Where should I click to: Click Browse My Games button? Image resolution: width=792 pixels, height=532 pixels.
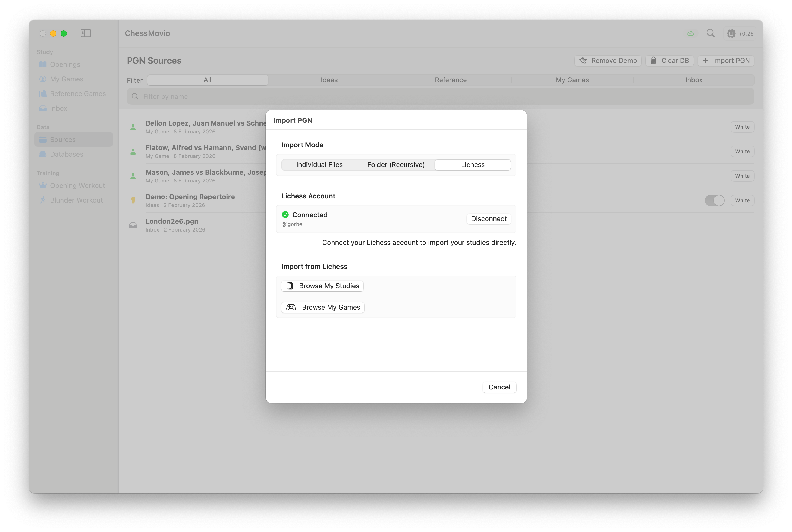click(323, 308)
